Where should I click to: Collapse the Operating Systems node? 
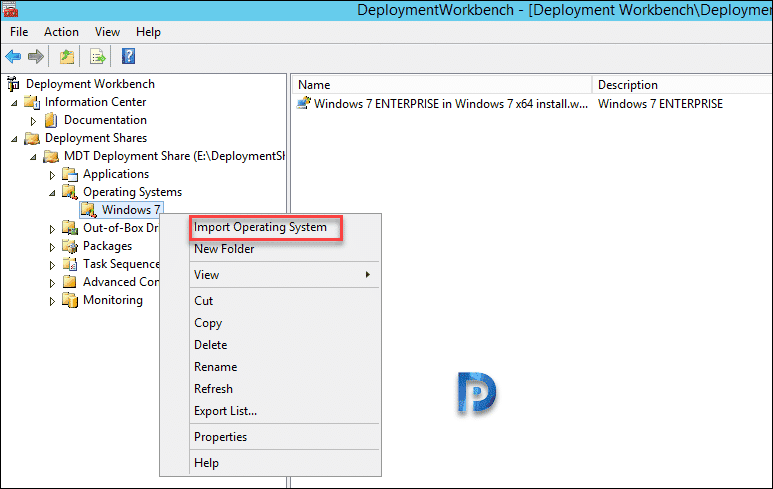[x=52, y=193]
